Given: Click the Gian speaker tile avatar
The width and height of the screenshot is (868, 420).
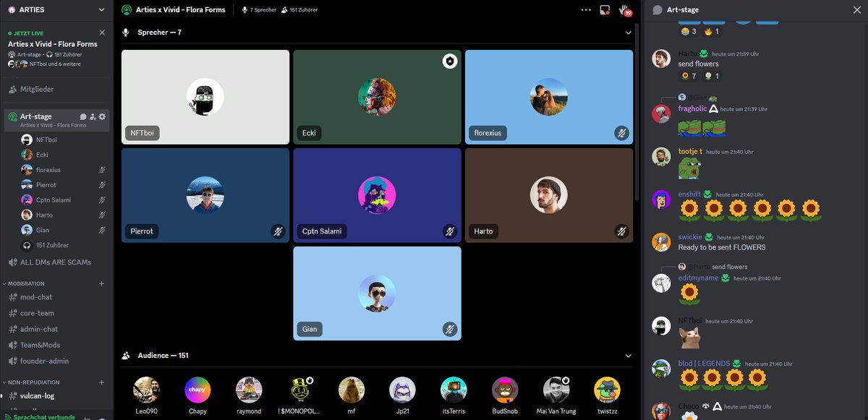Looking at the screenshot, I should 377,293.
